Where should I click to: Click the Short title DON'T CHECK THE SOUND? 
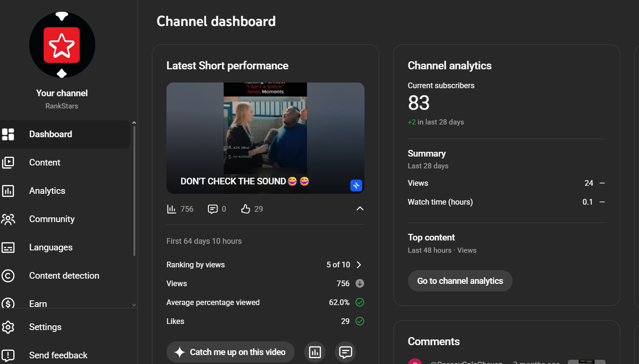245,181
